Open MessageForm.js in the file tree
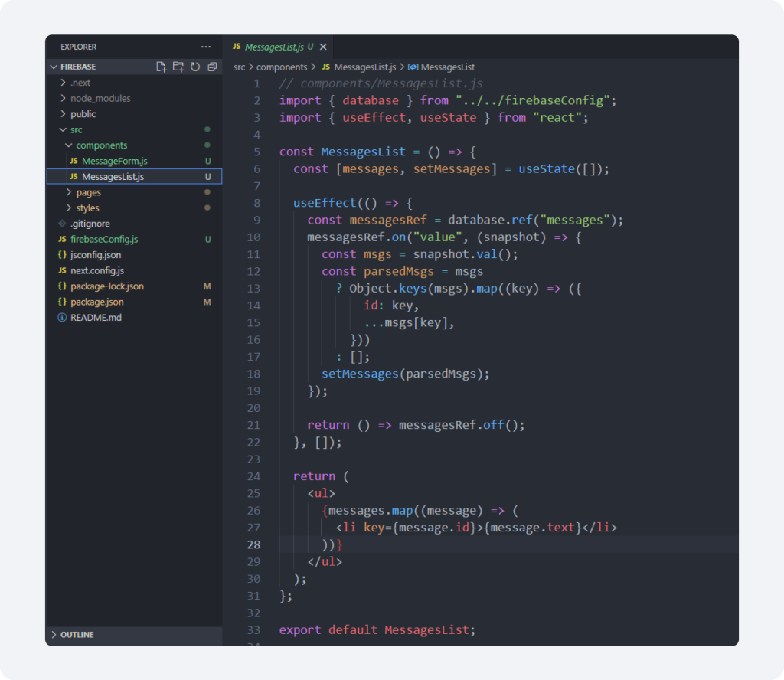The height and width of the screenshot is (680, 784). click(x=134, y=161)
